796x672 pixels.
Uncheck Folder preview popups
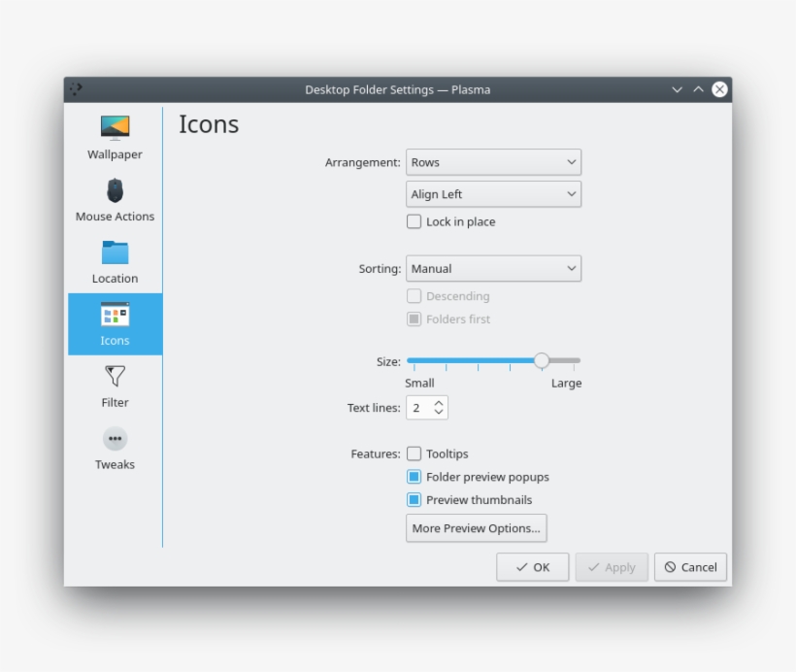[x=415, y=477]
